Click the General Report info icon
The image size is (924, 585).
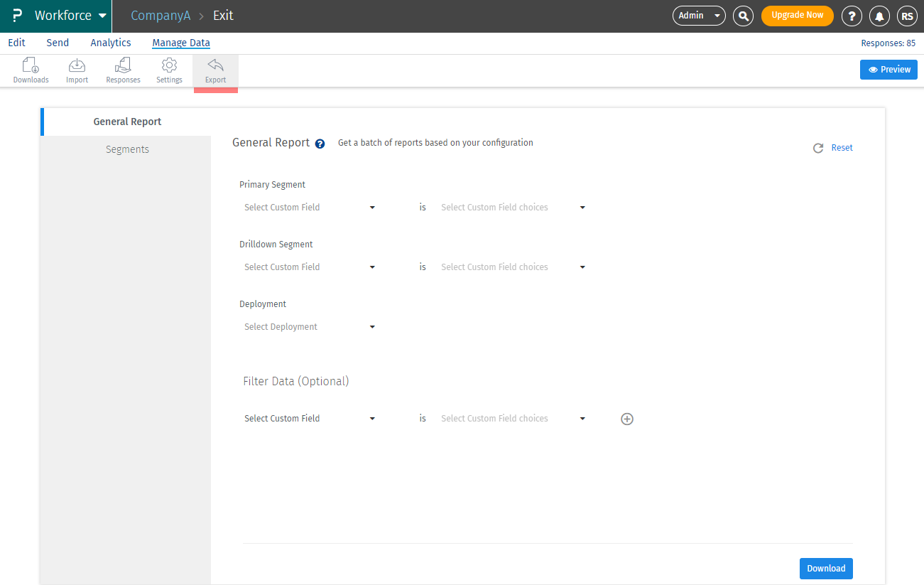point(320,144)
